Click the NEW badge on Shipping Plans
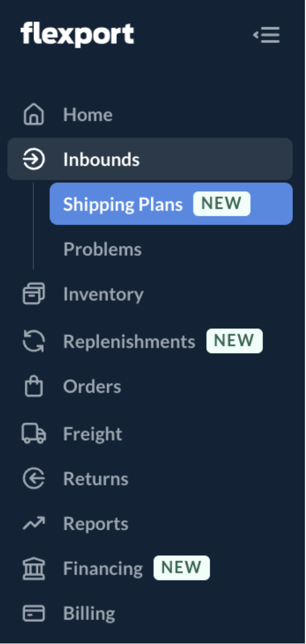This screenshot has height=644, width=306. [222, 204]
